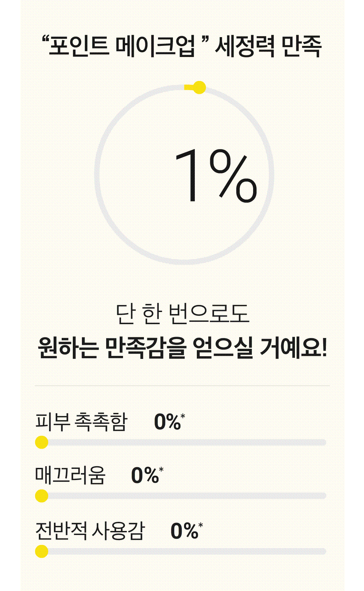Click the heading 포인트 메이크업 세정력 만족
This screenshot has width=364, height=591.
pyautogui.click(x=182, y=46)
